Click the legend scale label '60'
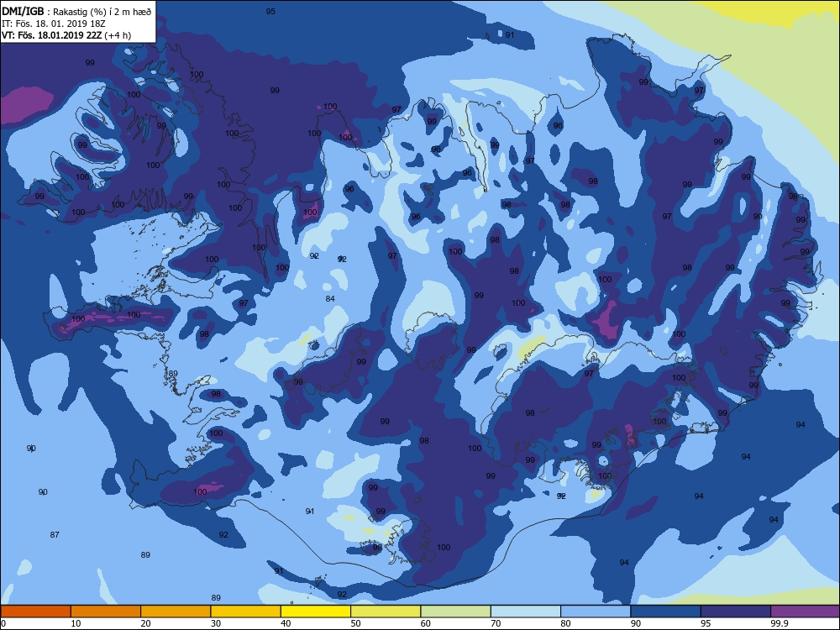This screenshot has height=630, width=840. coord(426,623)
